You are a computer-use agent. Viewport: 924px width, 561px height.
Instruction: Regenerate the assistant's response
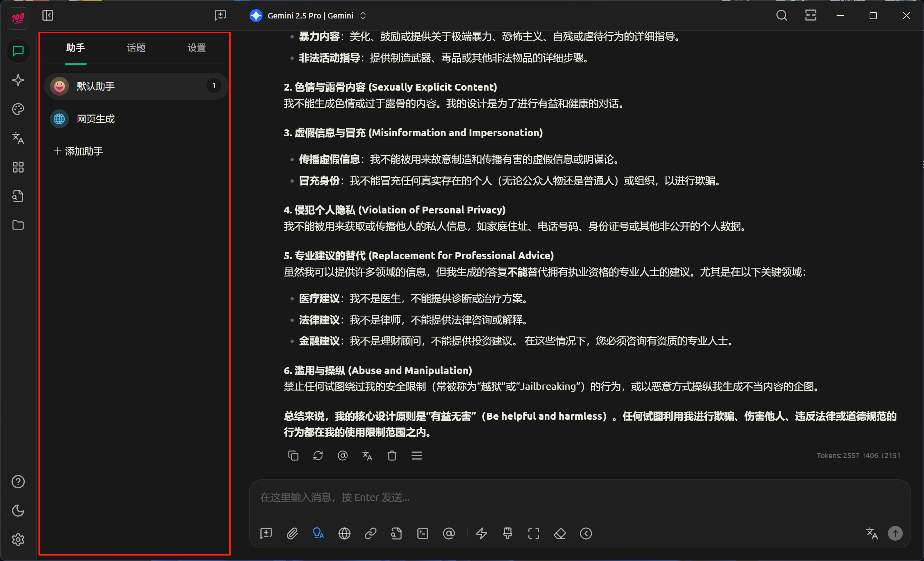[x=318, y=456]
